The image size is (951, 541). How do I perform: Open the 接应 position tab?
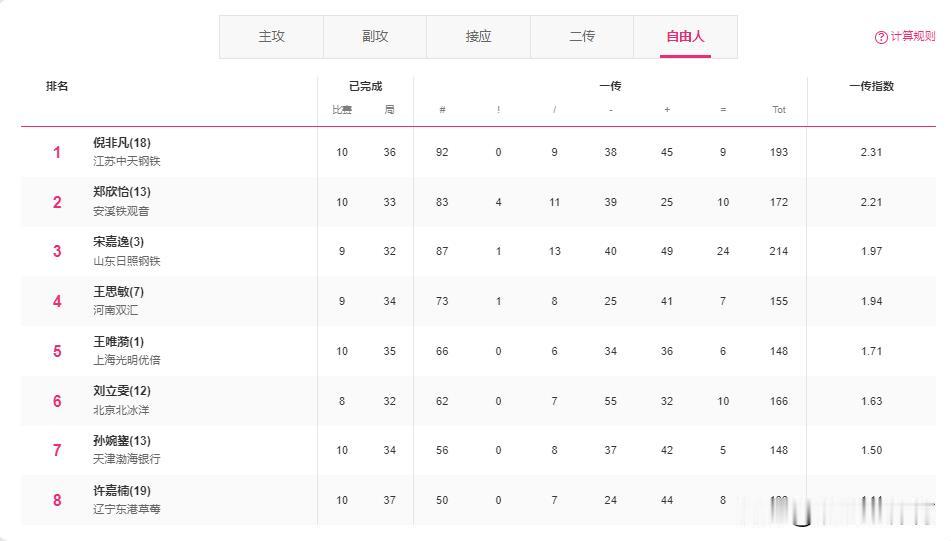478,37
